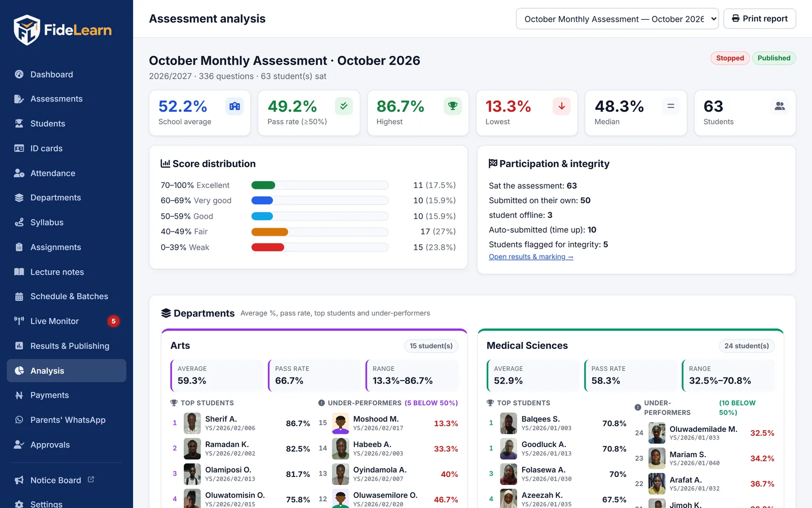Click the Departments stack icon in sidebar

(x=19, y=198)
